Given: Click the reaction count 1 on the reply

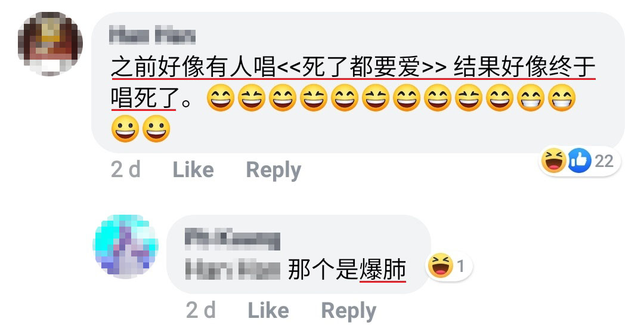Looking at the screenshot, I should pos(460,266).
